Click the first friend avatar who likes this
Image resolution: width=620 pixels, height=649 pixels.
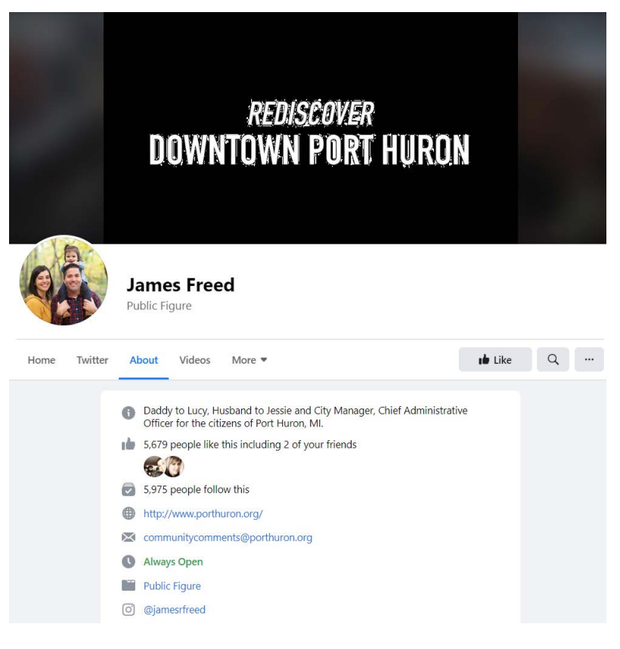(x=153, y=466)
